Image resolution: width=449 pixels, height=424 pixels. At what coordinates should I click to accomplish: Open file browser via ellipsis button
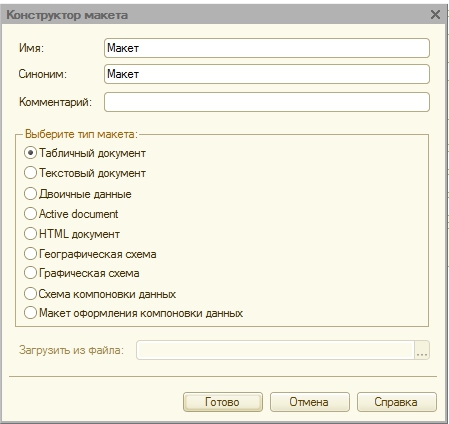(x=422, y=350)
